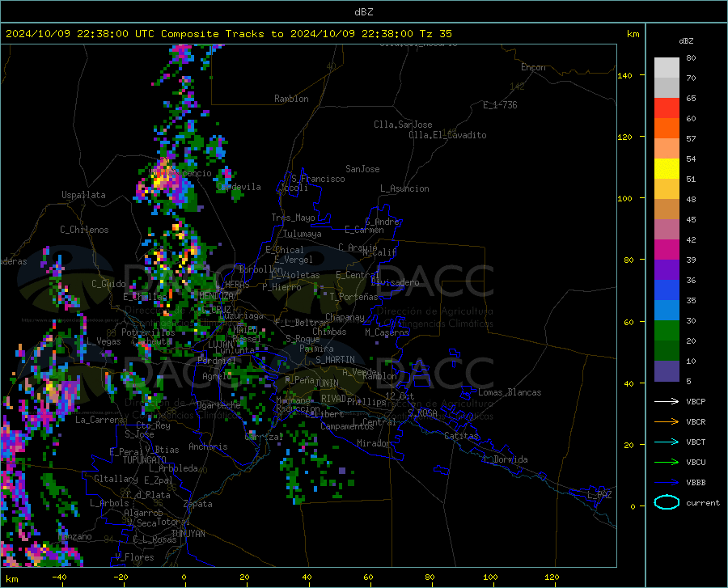Click the S_MARTIN map label

[335, 360]
